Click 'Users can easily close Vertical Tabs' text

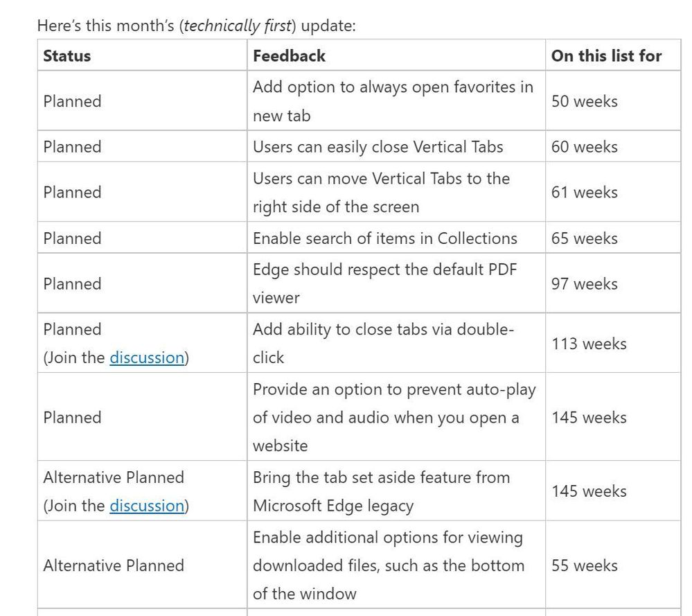coord(378,147)
